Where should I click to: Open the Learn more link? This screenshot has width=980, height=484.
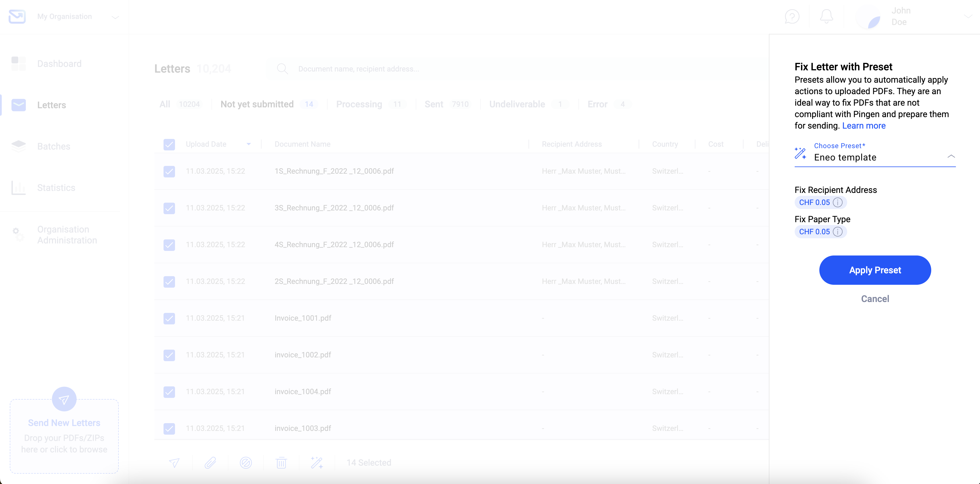pos(864,126)
